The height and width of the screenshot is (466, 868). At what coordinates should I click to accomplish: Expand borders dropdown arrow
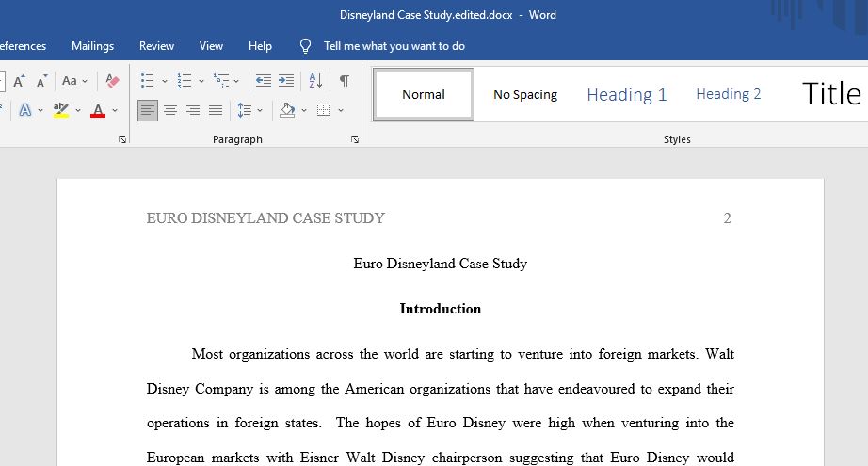coord(341,110)
